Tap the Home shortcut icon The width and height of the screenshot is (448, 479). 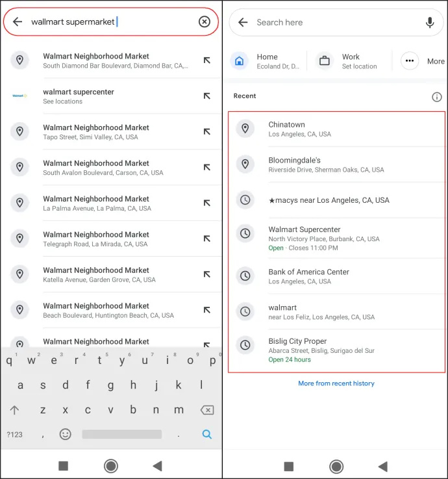point(239,61)
